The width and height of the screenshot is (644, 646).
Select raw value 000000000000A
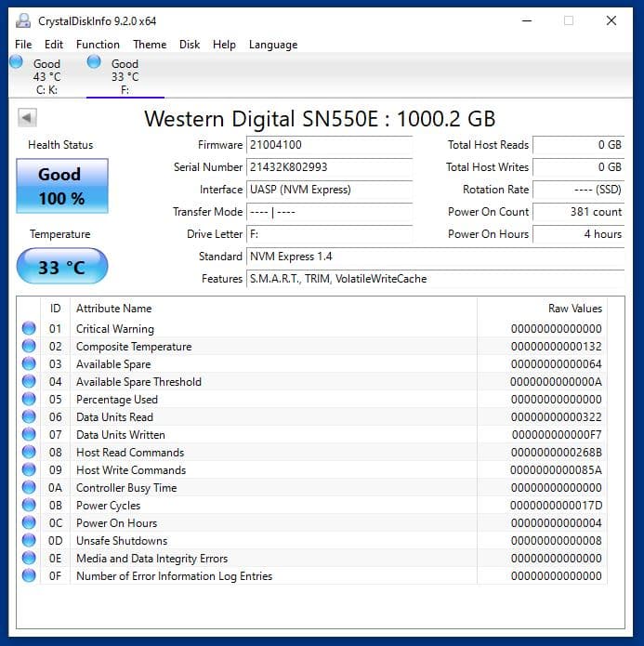(557, 382)
